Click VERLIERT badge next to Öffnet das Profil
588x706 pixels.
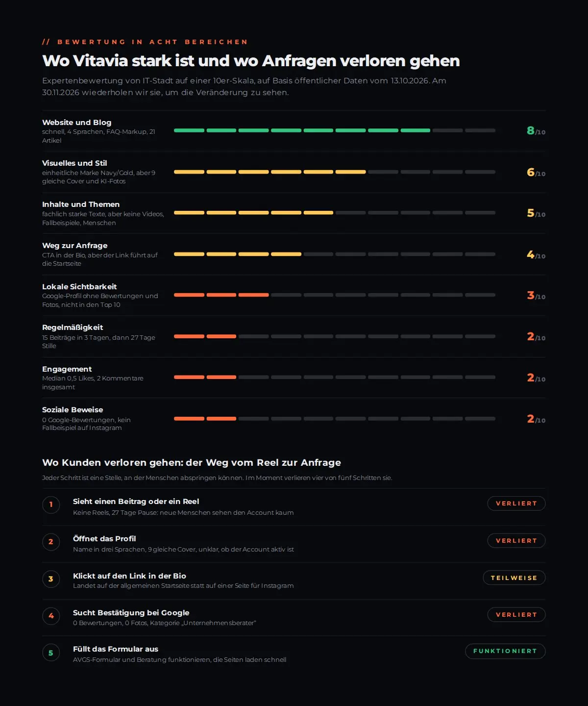[516, 541]
